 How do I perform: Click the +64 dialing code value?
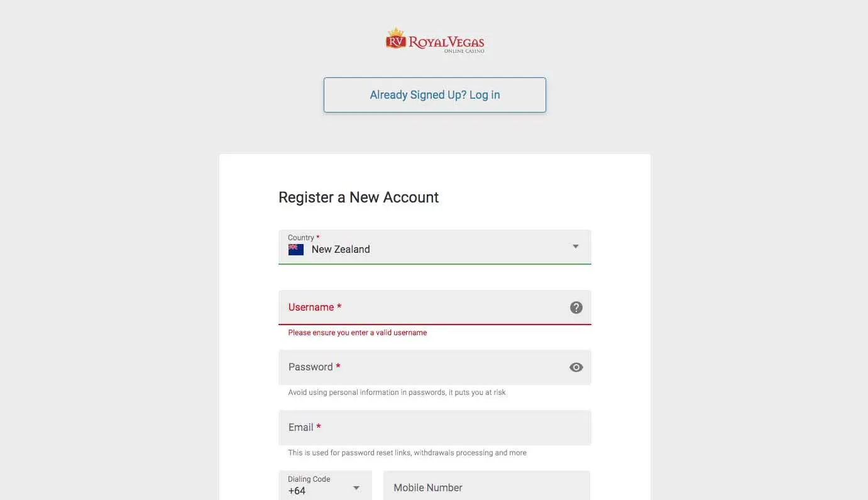pos(297,491)
